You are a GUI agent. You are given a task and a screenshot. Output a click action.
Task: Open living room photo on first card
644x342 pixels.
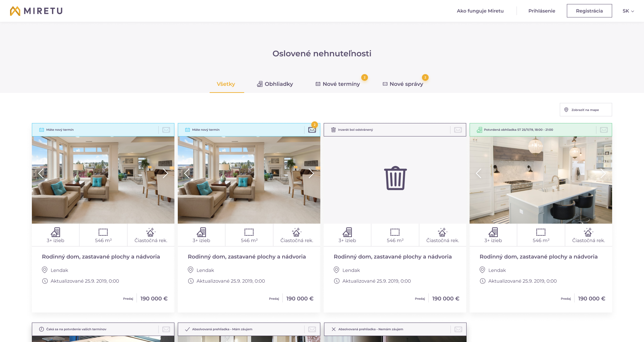click(103, 180)
